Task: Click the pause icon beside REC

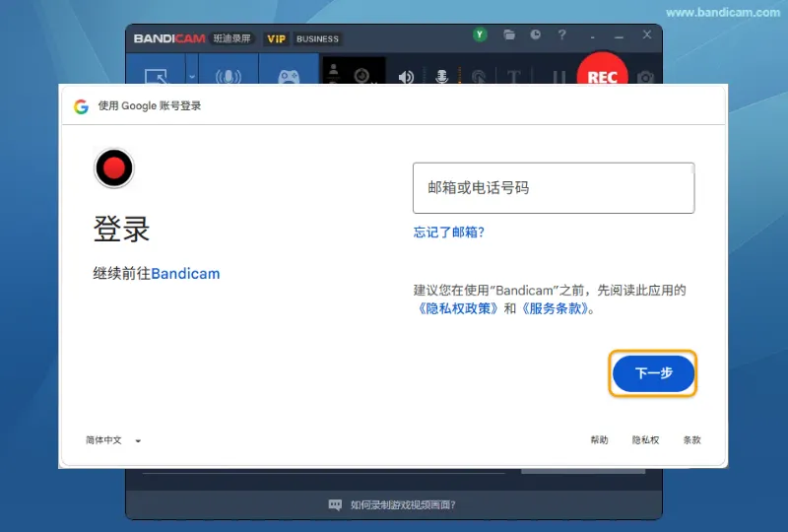Action: pos(558,77)
